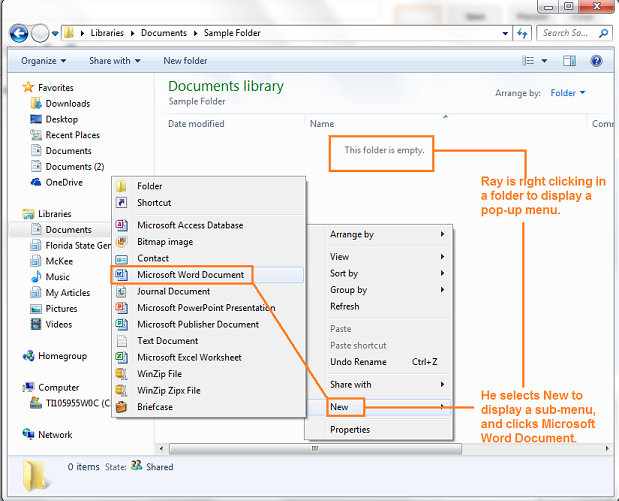Click Libraries in the breadcrumb path
Screen dimensions: 619x501
[x=107, y=33]
